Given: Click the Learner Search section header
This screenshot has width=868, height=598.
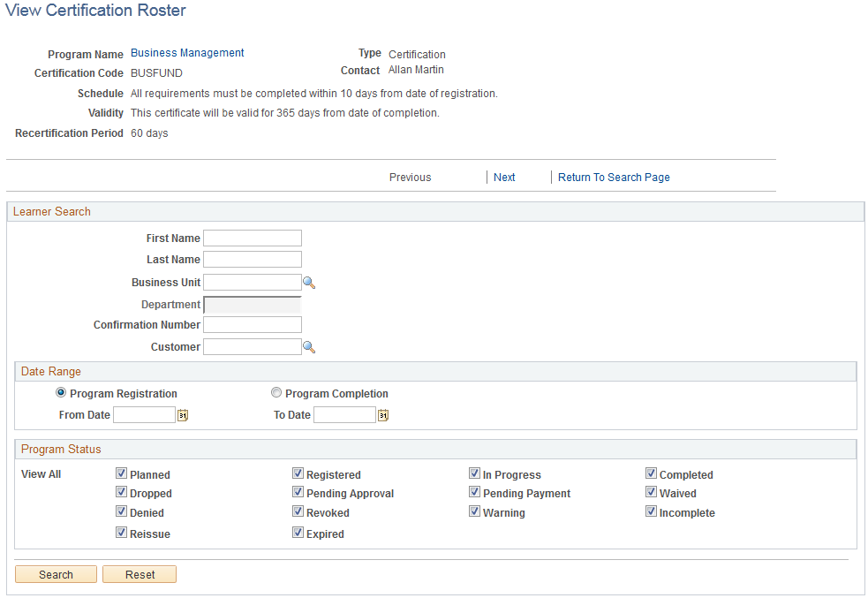Looking at the screenshot, I should pos(435,211).
